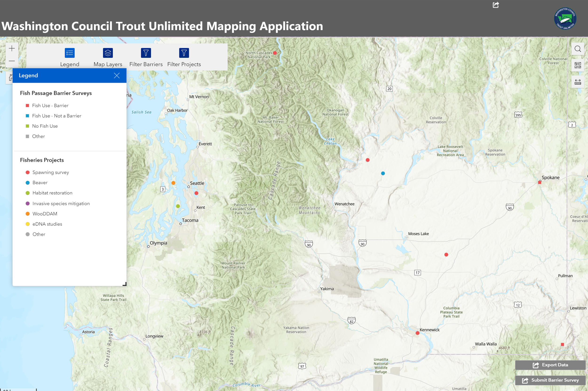Viewport: 588px width, 391px height.
Task: Open the Filter Barriers widget
Action: coord(146,53)
